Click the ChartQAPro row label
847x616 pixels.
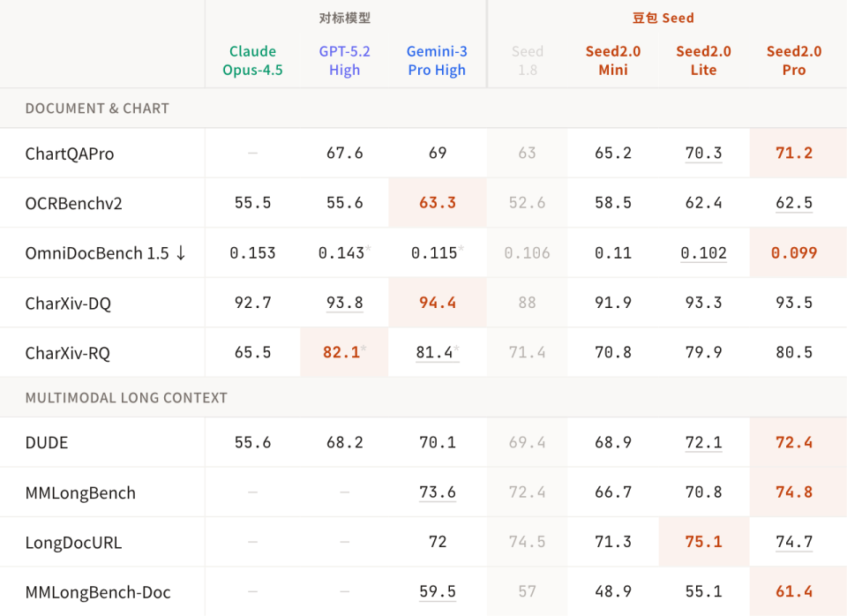(x=70, y=154)
